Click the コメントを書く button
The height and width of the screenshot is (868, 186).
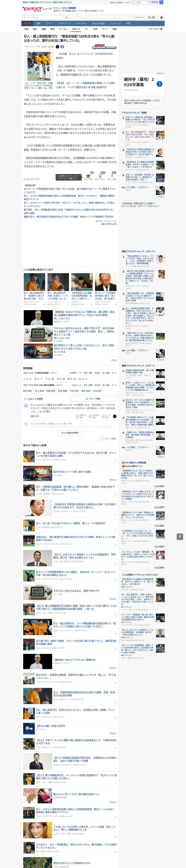pyautogui.click(x=93, y=399)
